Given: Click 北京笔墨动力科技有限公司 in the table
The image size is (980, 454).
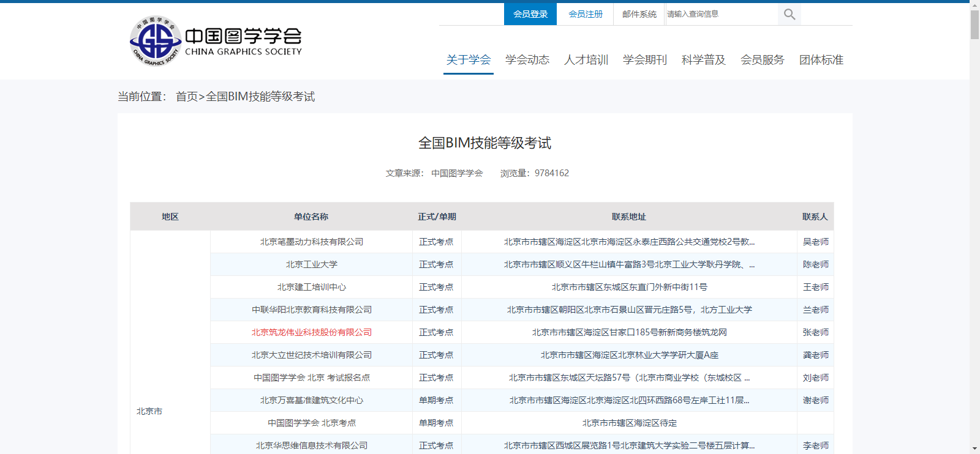Looking at the screenshot, I should click(312, 242).
